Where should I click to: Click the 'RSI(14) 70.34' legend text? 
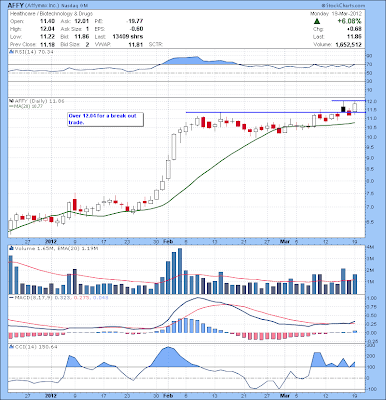point(33,52)
